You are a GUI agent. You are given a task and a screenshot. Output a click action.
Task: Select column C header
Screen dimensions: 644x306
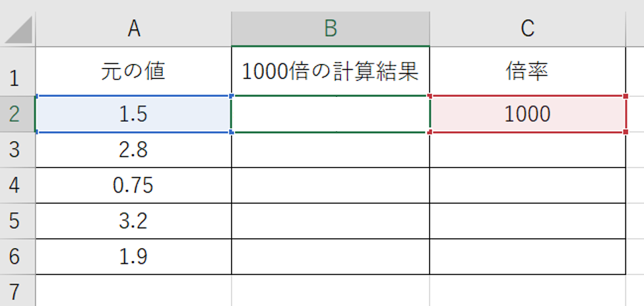(x=528, y=29)
